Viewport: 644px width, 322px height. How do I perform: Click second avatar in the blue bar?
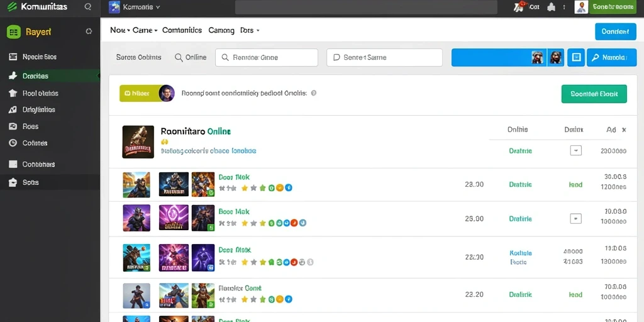click(556, 57)
